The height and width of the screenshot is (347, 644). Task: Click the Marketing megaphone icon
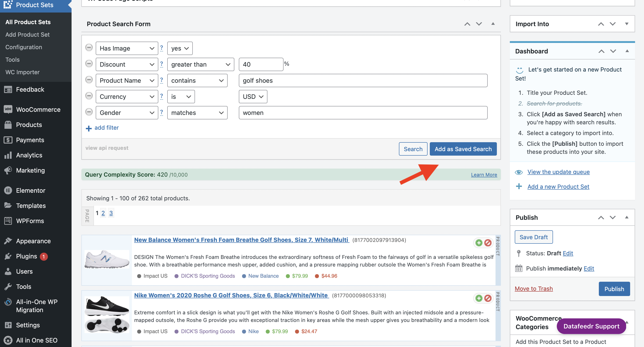(x=8, y=170)
